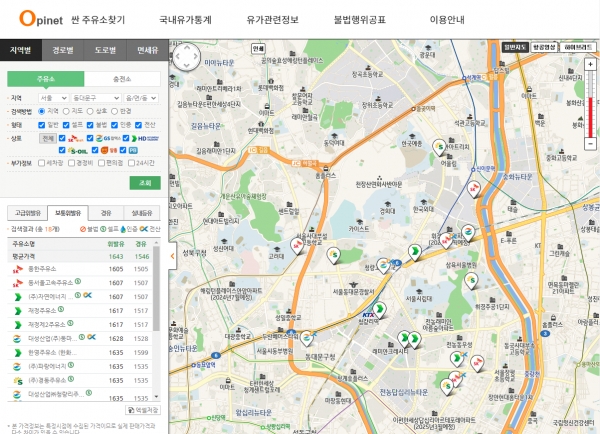Screen dimensions: 600x434
Task: Switch map to 항공영상 view
Action: click(544, 47)
